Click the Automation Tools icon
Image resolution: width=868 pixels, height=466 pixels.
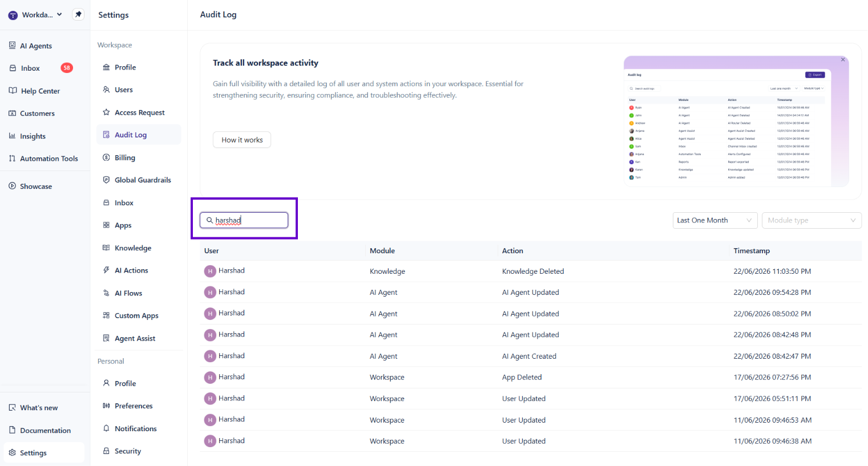tap(13, 159)
